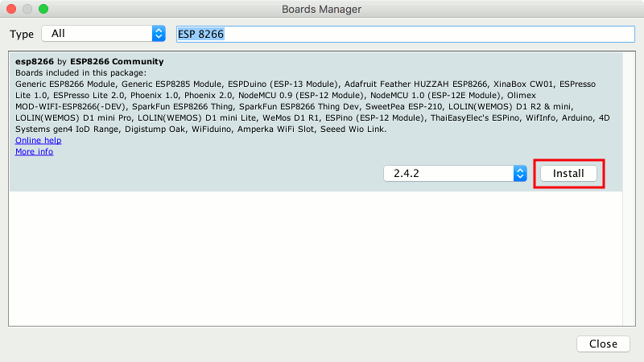644x362 pixels.
Task: Click the red window close button
Action: (11, 9)
